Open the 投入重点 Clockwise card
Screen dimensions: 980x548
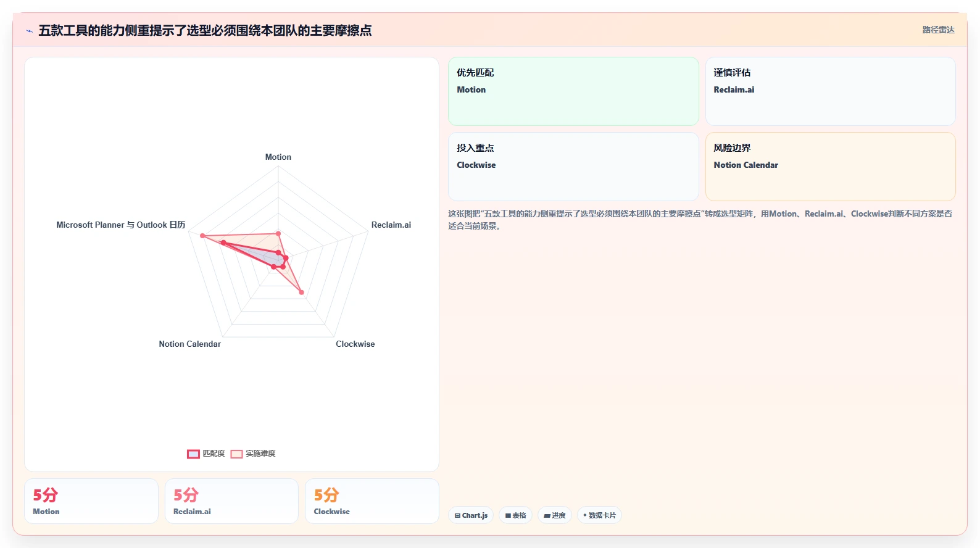coord(573,167)
